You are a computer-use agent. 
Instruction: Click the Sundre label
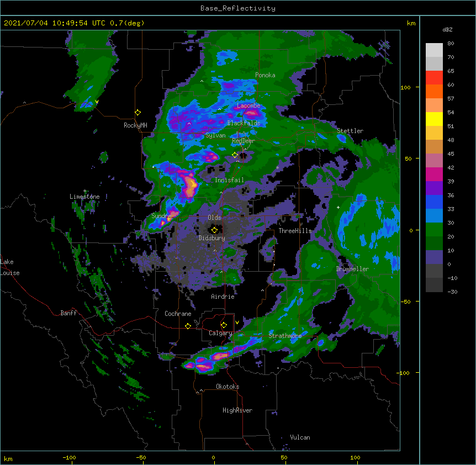(161, 216)
